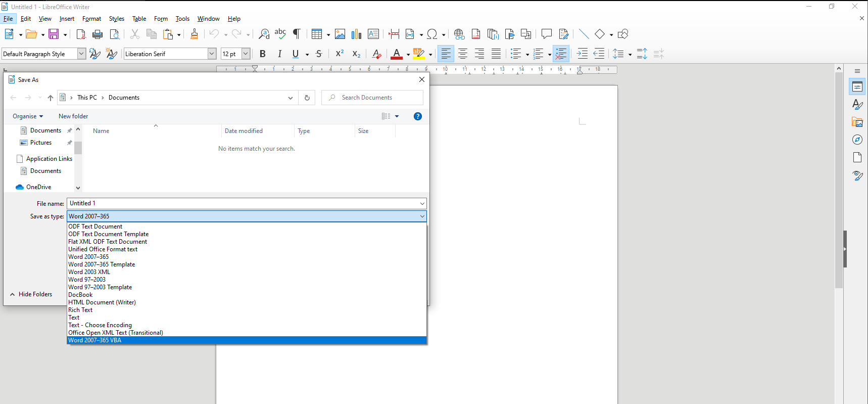868x404 pixels.
Task: Select Word 97–2003 file type option
Action: coord(247,280)
